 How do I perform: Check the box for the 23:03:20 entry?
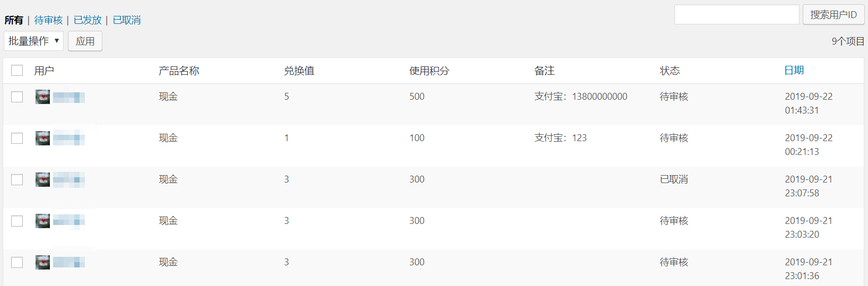17,221
